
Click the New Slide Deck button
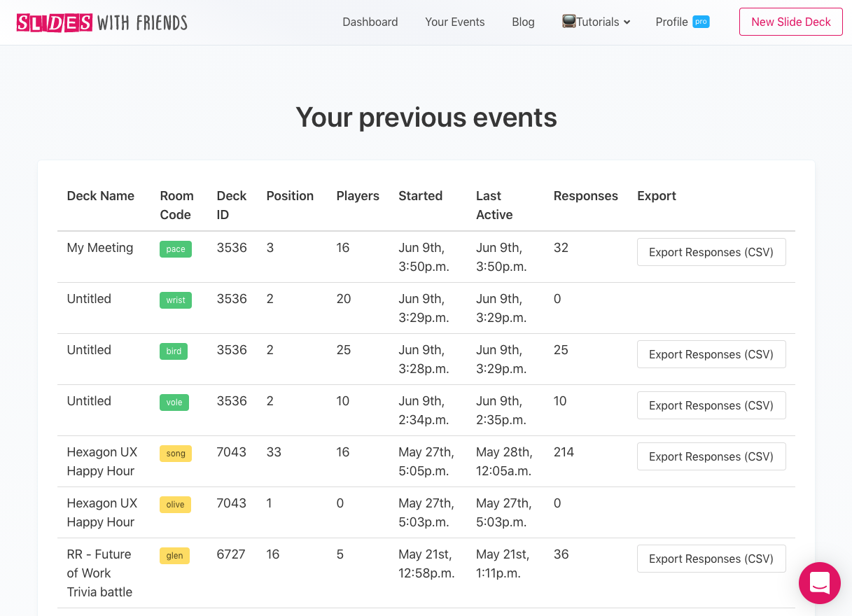tap(790, 22)
